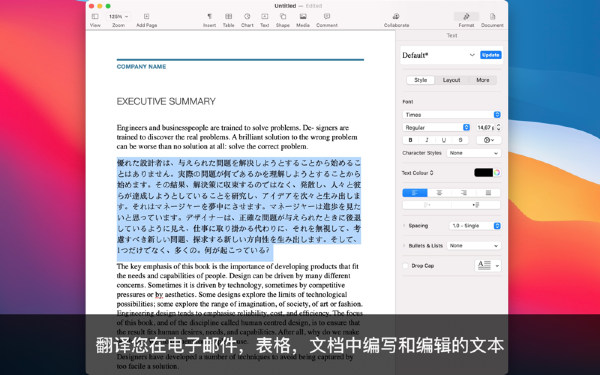600x375 pixels.
Task: Align text left
Action: [x=415, y=193]
